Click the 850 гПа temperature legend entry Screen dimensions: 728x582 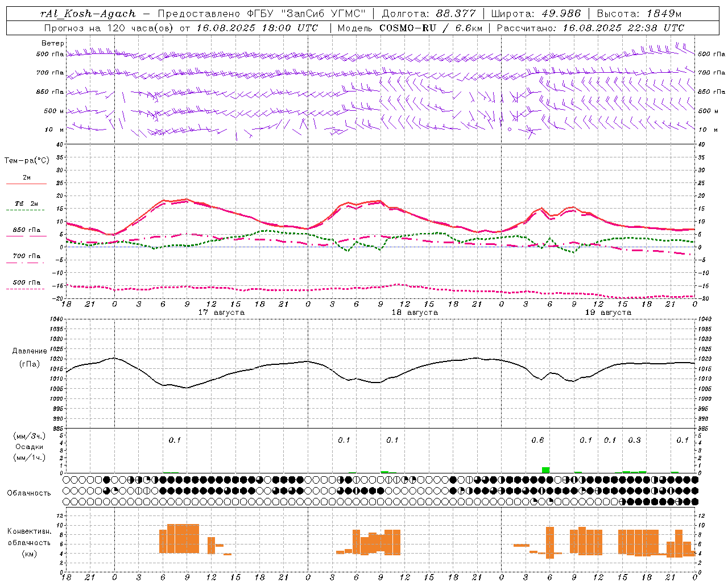pos(27,230)
